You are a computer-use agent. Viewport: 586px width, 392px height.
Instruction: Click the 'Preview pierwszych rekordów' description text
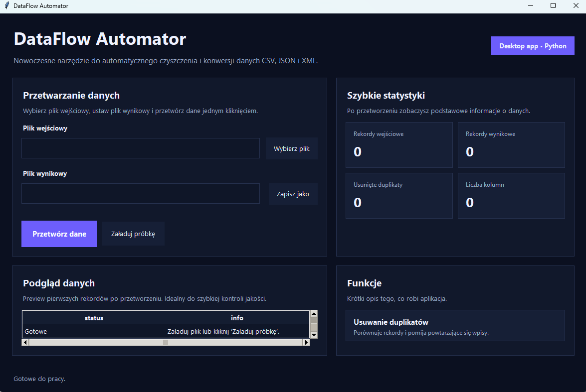(x=145, y=299)
